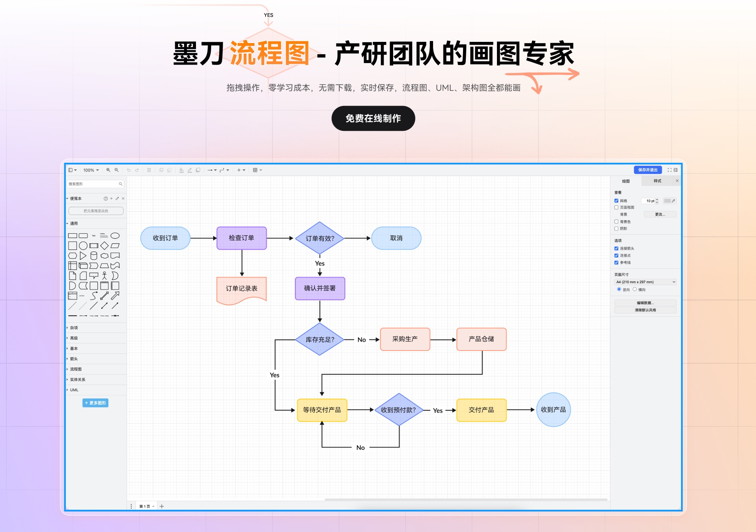756x532 pixels.
Task: Click the fill color bucket icon
Action: (x=181, y=170)
